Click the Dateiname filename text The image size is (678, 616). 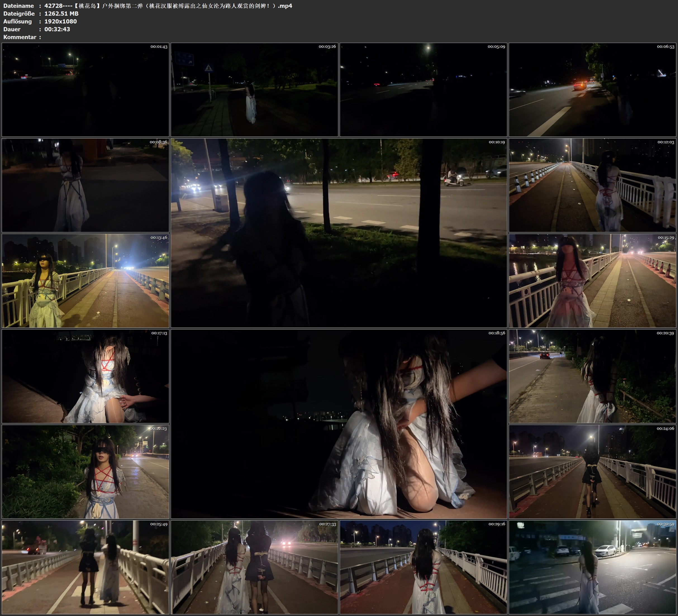(x=168, y=6)
